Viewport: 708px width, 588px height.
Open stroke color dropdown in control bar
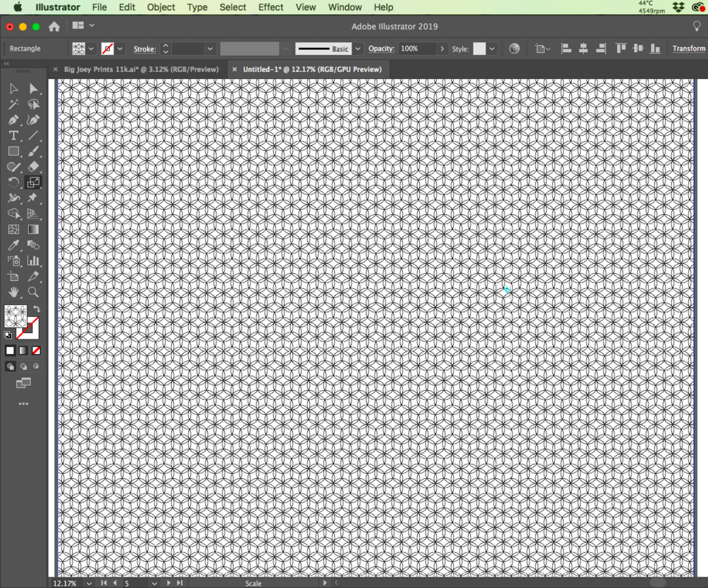pyautogui.click(x=120, y=49)
